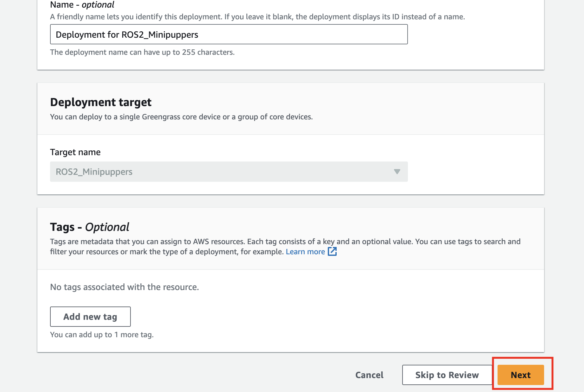Select the text Deployment for ROS2_Minipuppers
Viewport: 584px width, 392px height.
[127, 34]
